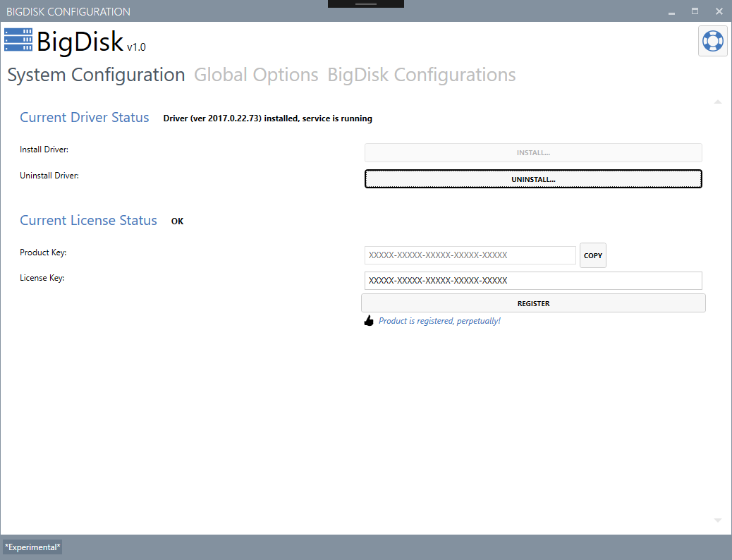Click the scroll down arrow
The width and height of the screenshot is (732, 560).
point(718,521)
